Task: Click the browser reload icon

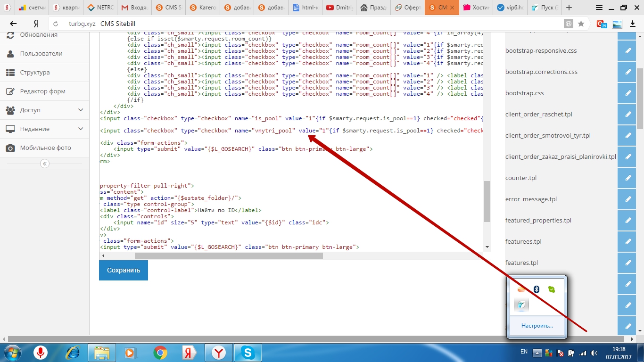Action: 56,24
